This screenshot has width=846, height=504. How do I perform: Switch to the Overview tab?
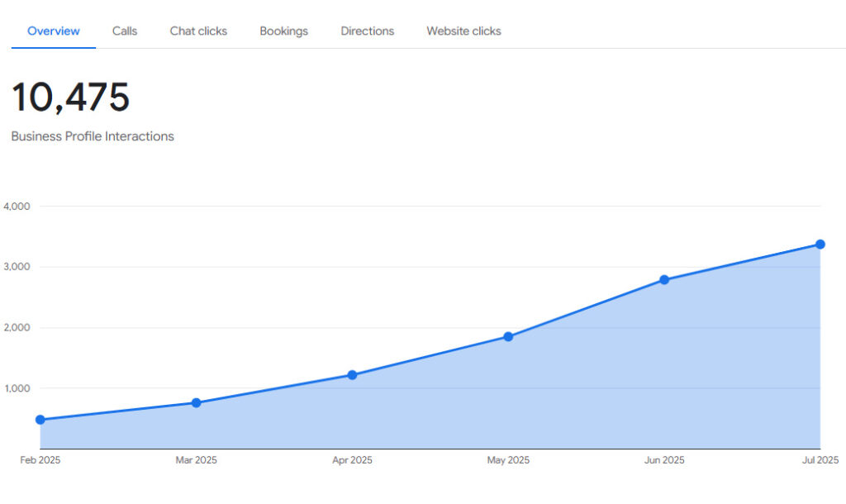tap(54, 31)
